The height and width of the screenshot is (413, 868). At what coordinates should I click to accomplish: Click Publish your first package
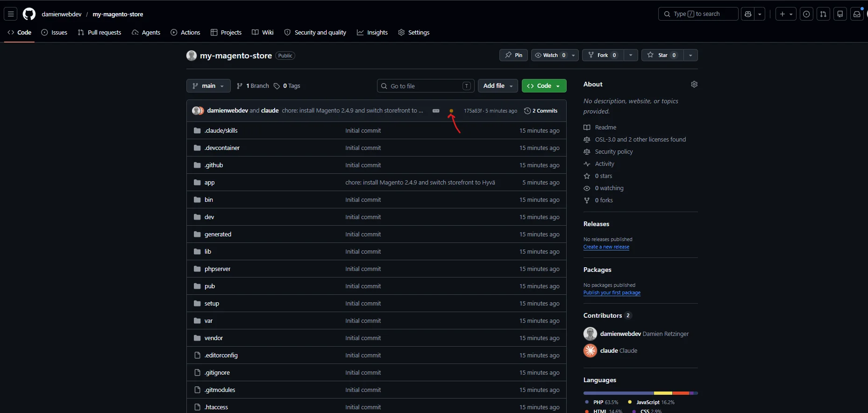pyautogui.click(x=612, y=292)
